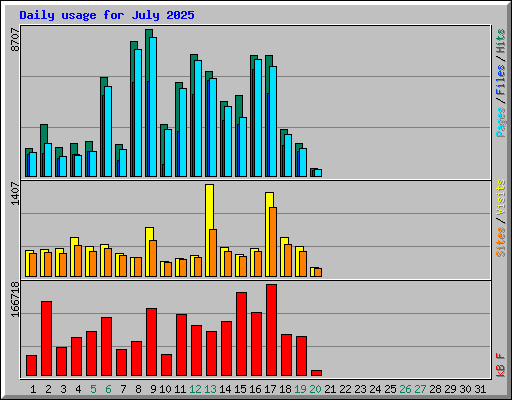This screenshot has height=400, width=512.
Task: Click the "Daily usage for July 2025" title
Action: click(107, 15)
